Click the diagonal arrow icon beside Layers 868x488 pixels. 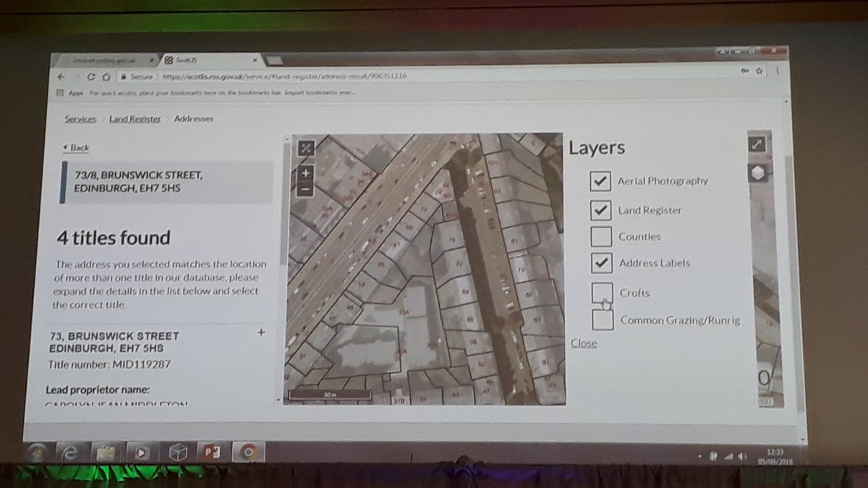point(758,143)
